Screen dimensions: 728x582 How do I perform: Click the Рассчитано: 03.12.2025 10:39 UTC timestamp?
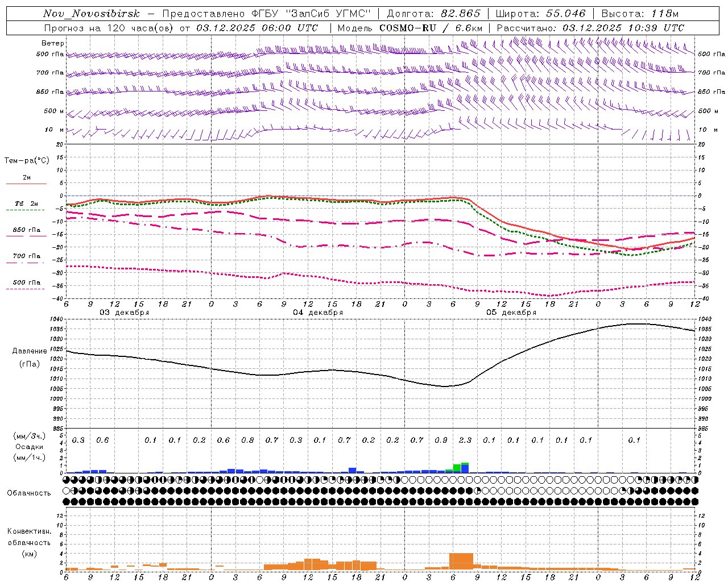(x=590, y=28)
